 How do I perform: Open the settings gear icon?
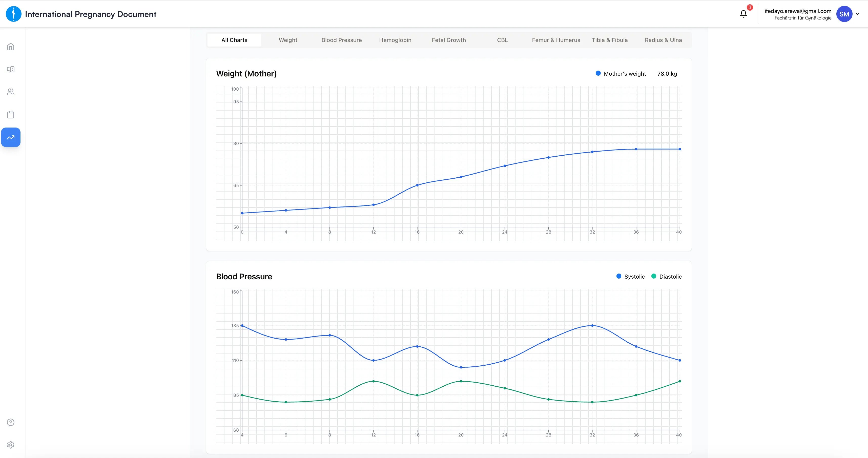[10, 445]
